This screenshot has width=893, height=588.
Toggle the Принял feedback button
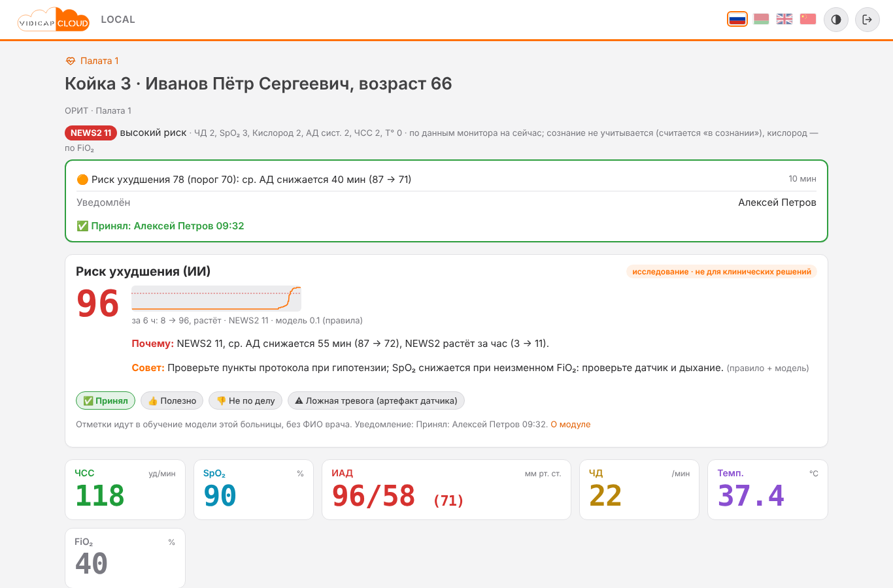pyautogui.click(x=106, y=400)
